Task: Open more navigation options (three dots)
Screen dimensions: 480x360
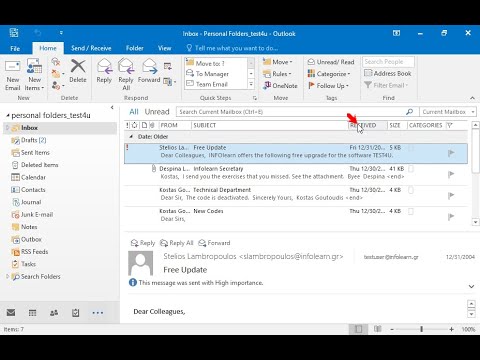Action: tap(98, 313)
